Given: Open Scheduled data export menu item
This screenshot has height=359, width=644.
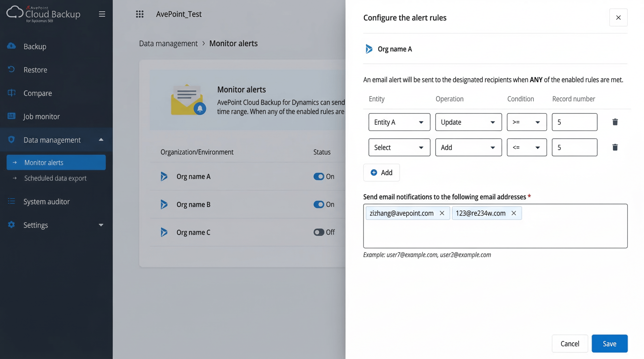Looking at the screenshot, I should pos(55,178).
